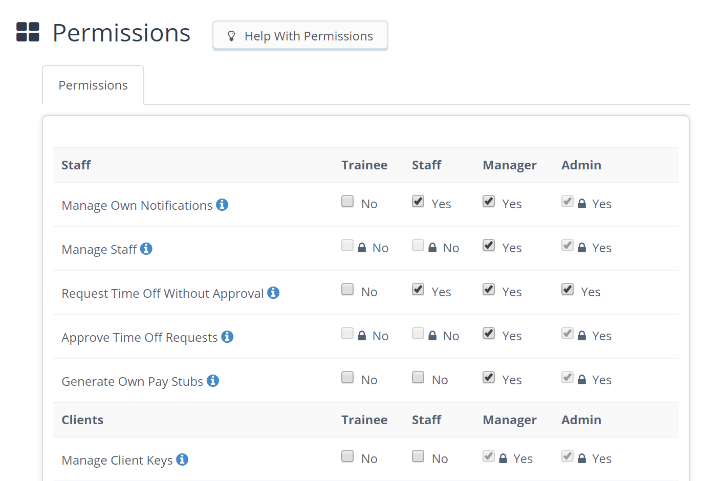Show info for Approve Time Off Requests
Screen dimensions: 720x481
227,337
